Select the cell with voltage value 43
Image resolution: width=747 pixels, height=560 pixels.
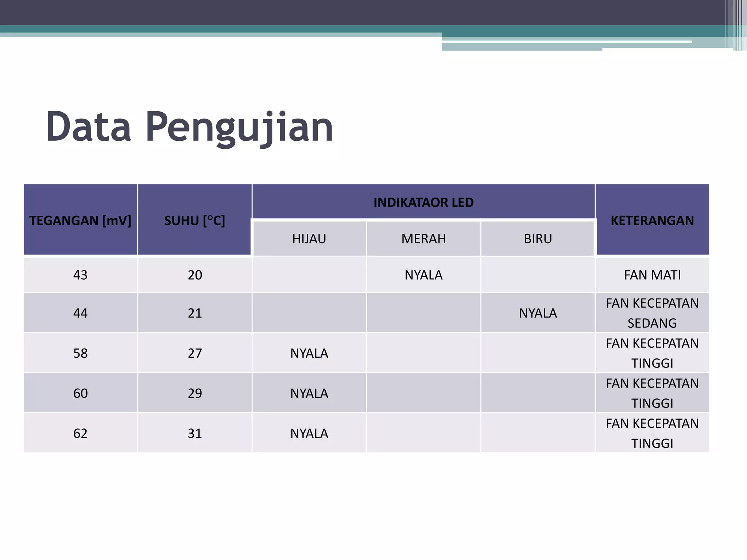(80, 275)
